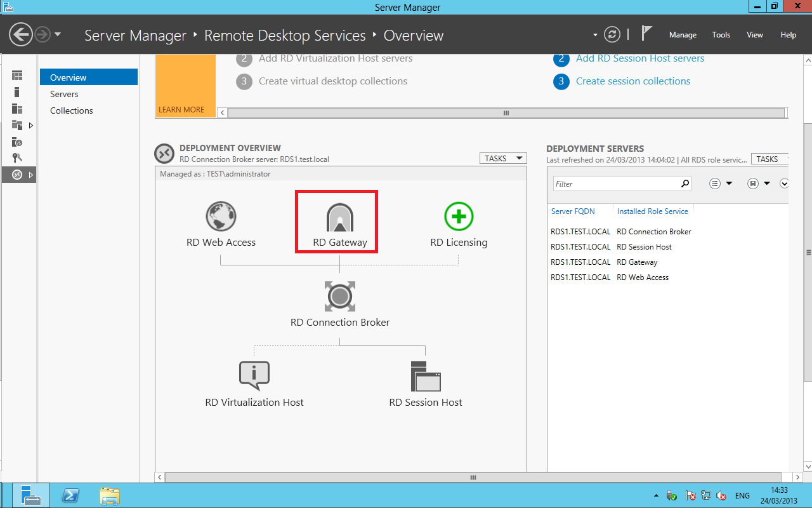Click the RD Gateway tunnel icon
This screenshot has width=812, height=508.
coord(340,217)
